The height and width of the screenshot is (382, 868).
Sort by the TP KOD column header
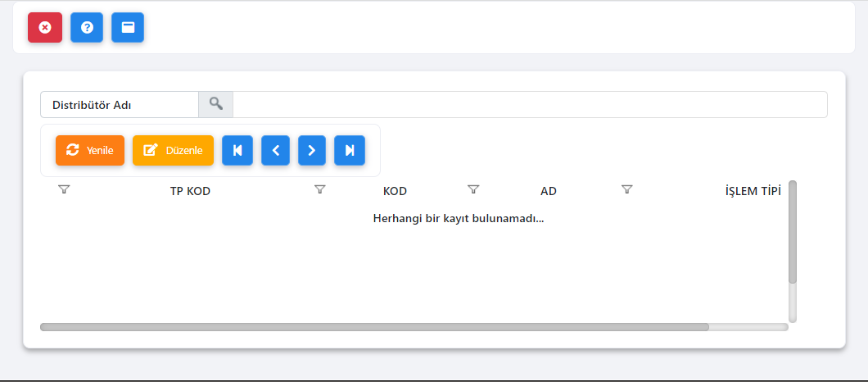tap(190, 191)
